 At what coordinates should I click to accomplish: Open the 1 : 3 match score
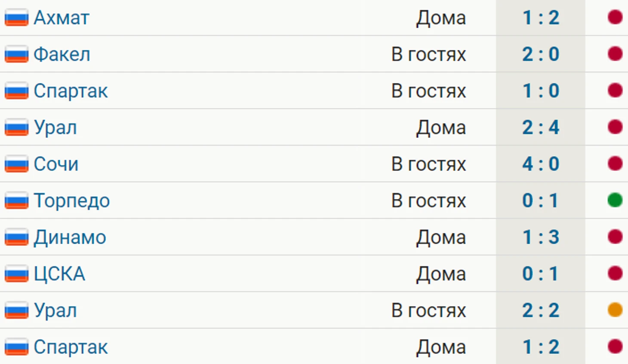tap(541, 237)
